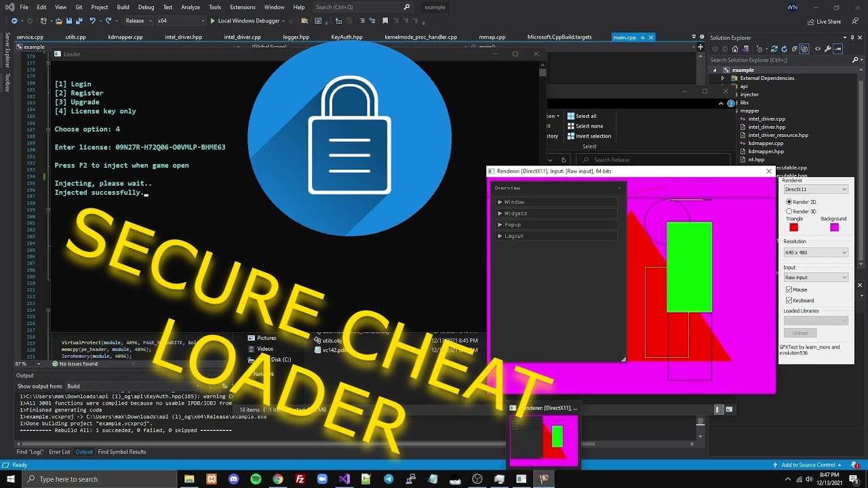Screen dimensions: 868x488
Task: Select intel_driver_resource.hpp in Solution Explorer
Action: click(778, 135)
